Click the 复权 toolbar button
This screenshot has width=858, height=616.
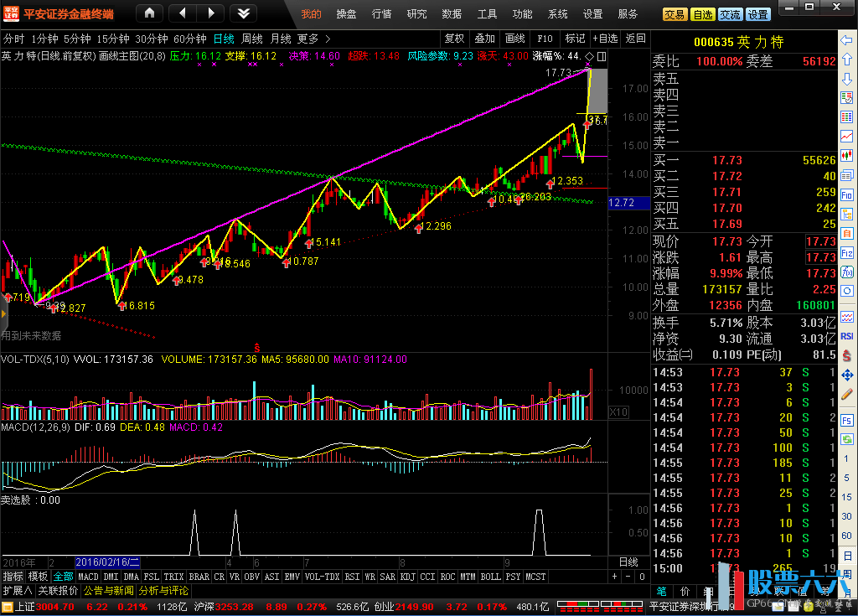[455, 39]
